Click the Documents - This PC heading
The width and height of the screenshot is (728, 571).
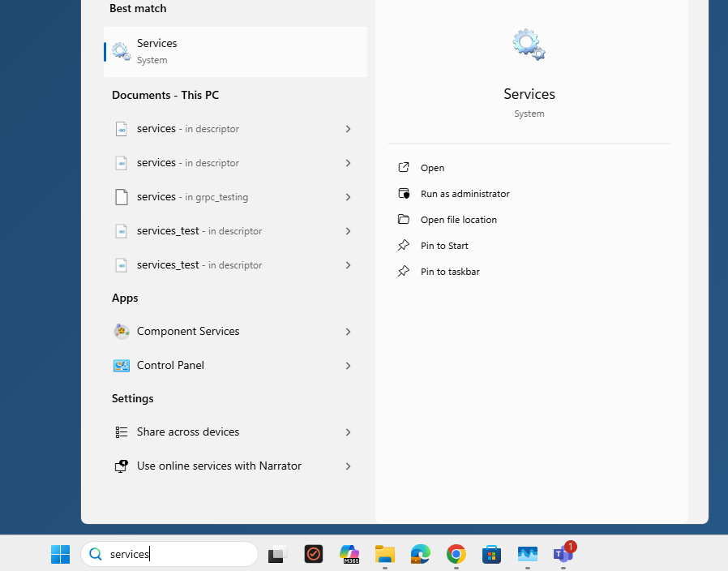pyautogui.click(x=165, y=95)
